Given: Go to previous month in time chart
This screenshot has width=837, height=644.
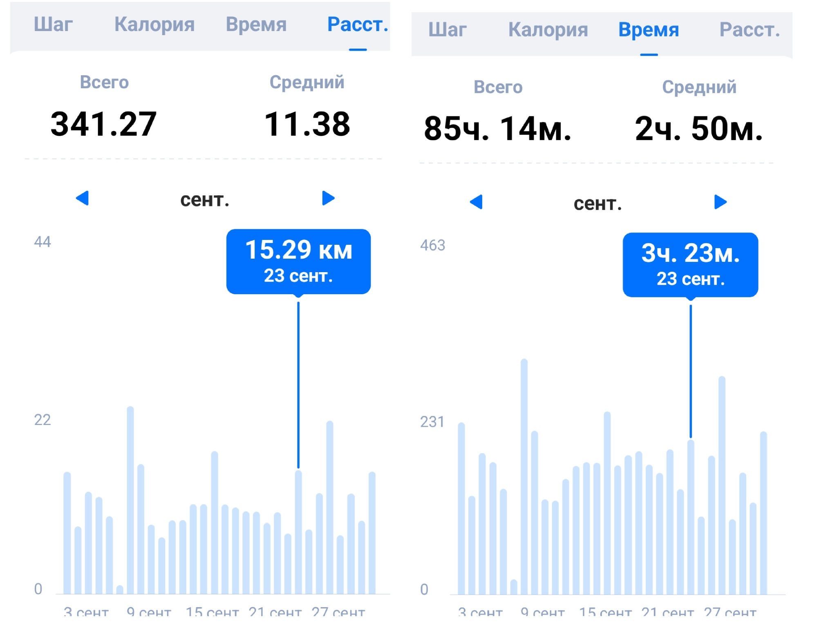Looking at the screenshot, I should (476, 202).
